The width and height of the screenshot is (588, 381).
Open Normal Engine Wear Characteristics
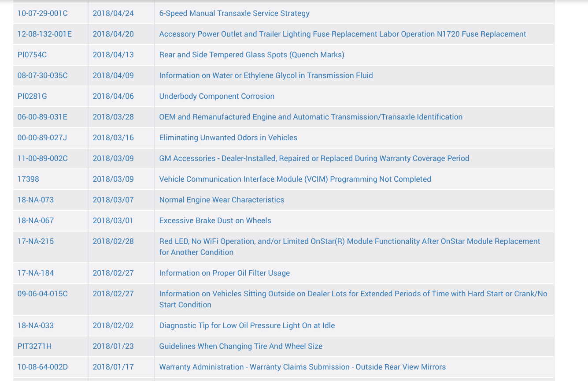[x=221, y=200]
